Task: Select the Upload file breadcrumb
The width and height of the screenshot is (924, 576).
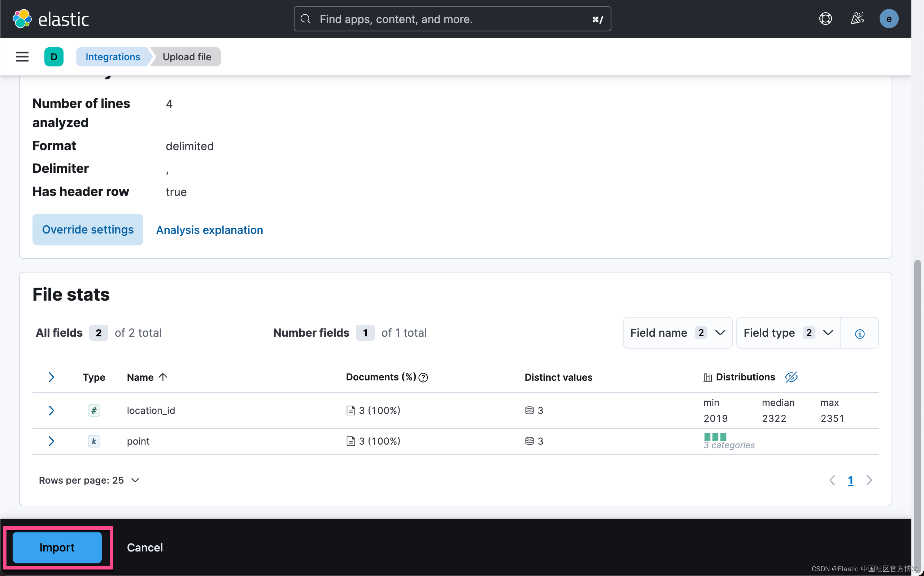Action: click(x=186, y=57)
